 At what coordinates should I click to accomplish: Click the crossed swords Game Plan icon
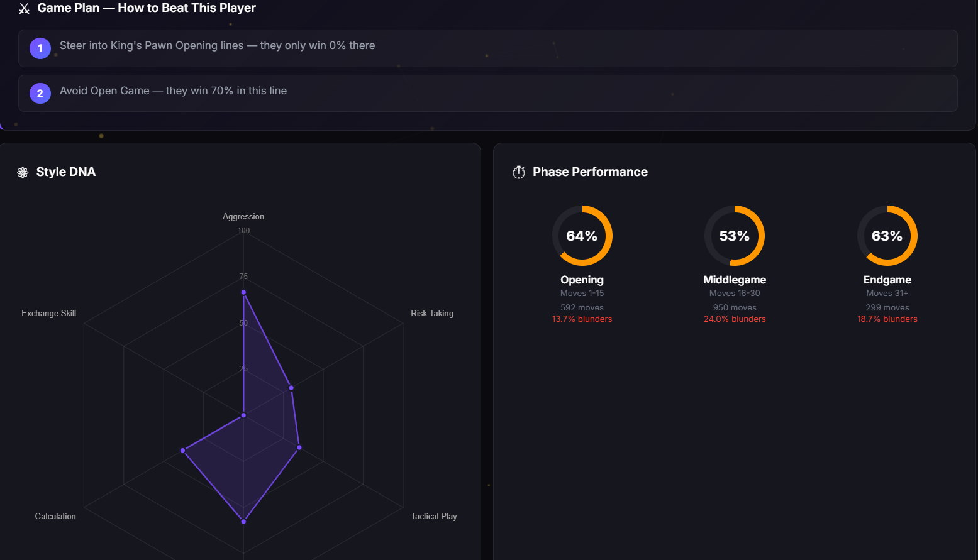(x=24, y=9)
